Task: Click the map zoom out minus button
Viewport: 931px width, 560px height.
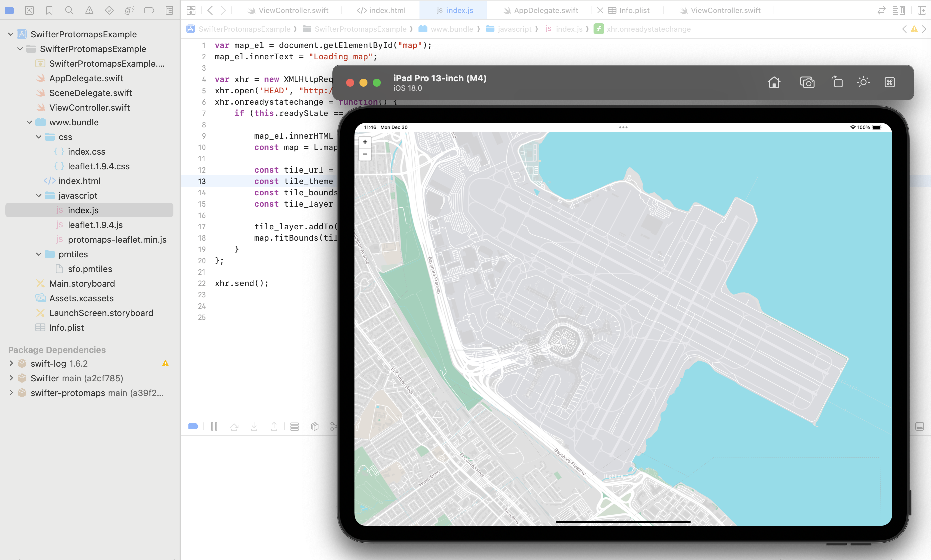Action: point(364,154)
